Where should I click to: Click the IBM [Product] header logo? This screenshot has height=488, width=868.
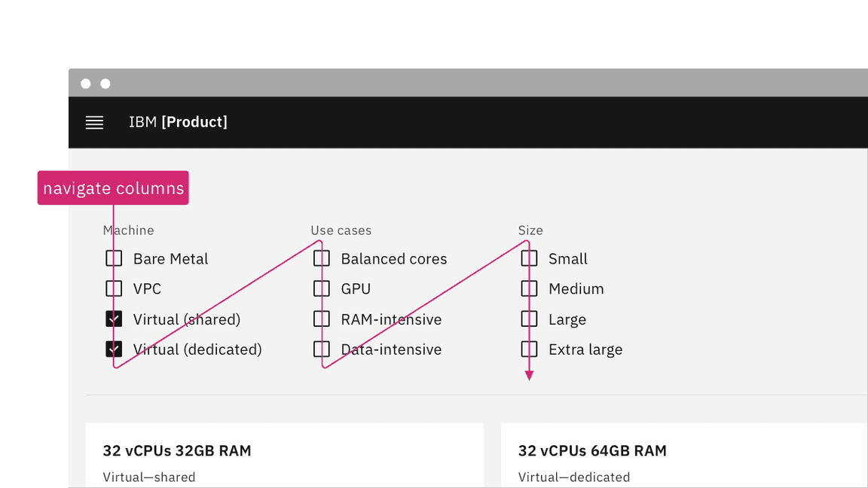point(179,122)
